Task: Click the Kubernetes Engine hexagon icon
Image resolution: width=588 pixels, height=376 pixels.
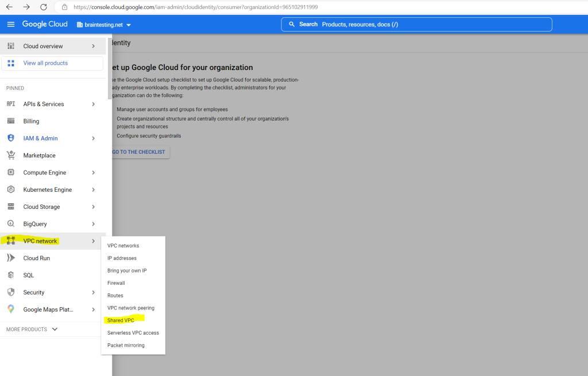Action: 11,189
